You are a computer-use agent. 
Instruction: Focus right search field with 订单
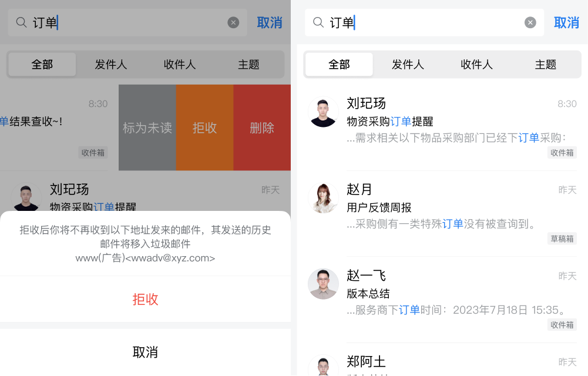tap(425, 22)
